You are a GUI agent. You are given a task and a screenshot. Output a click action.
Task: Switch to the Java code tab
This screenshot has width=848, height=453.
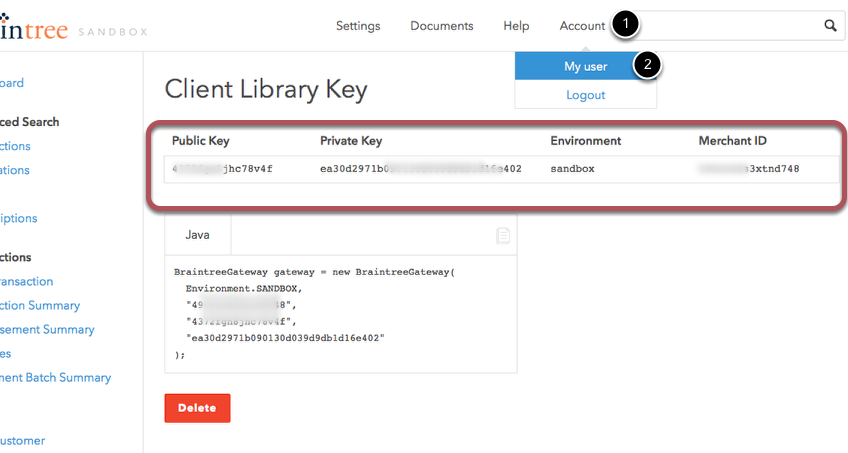(197, 235)
